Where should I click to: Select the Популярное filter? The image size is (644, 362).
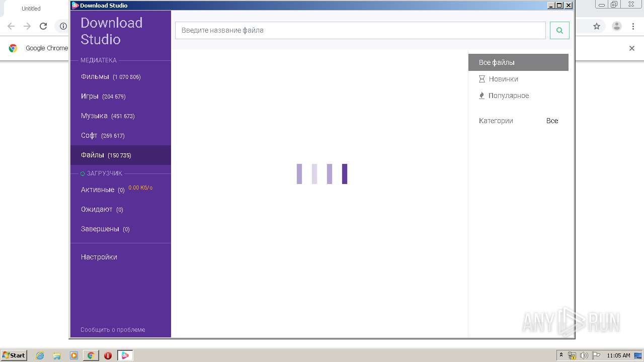(518, 96)
